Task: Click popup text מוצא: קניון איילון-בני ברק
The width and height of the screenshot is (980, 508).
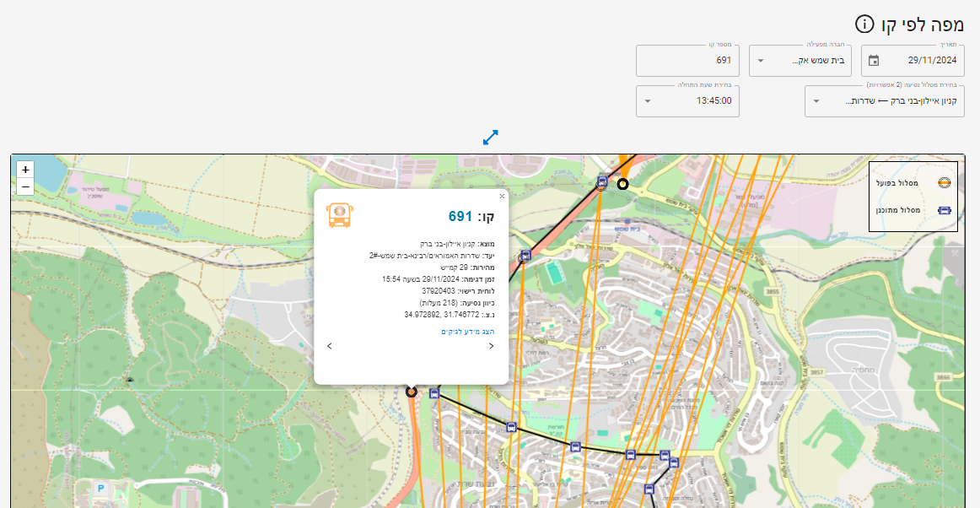Action: [457, 244]
